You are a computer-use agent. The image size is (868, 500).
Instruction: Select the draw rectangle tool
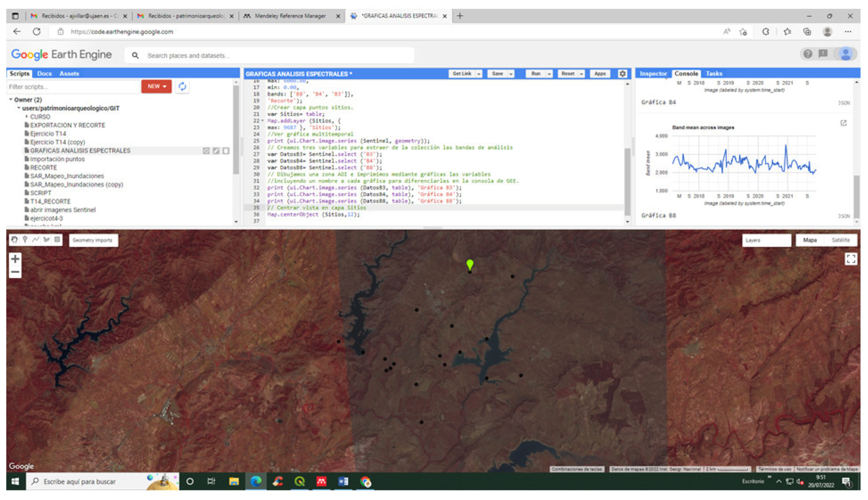pos(57,240)
